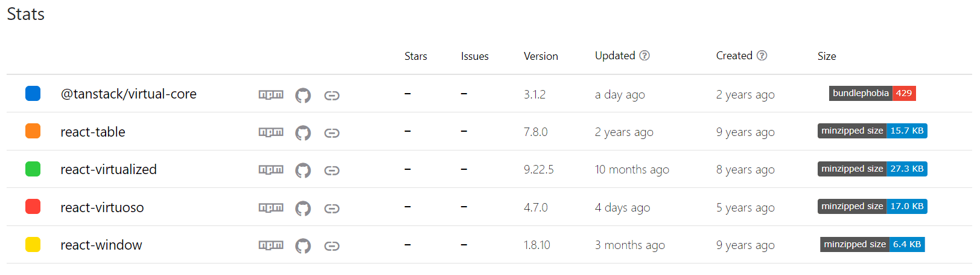The height and width of the screenshot is (275, 980).
Task: Click help icon next to Created
Action: pyautogui.click(x=762, y=56)
